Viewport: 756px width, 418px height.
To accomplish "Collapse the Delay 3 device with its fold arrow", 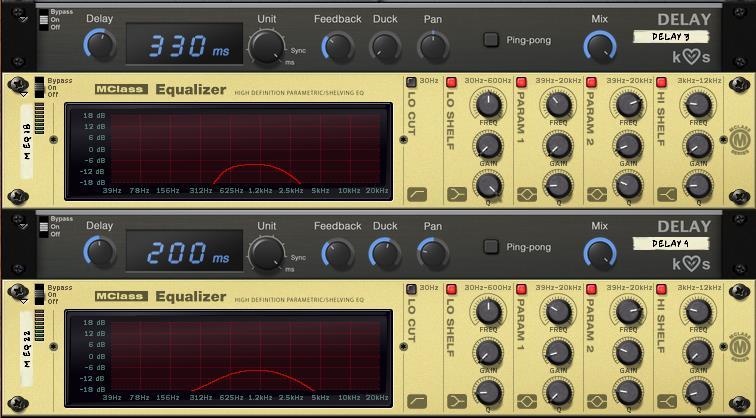I will (23, 20).
